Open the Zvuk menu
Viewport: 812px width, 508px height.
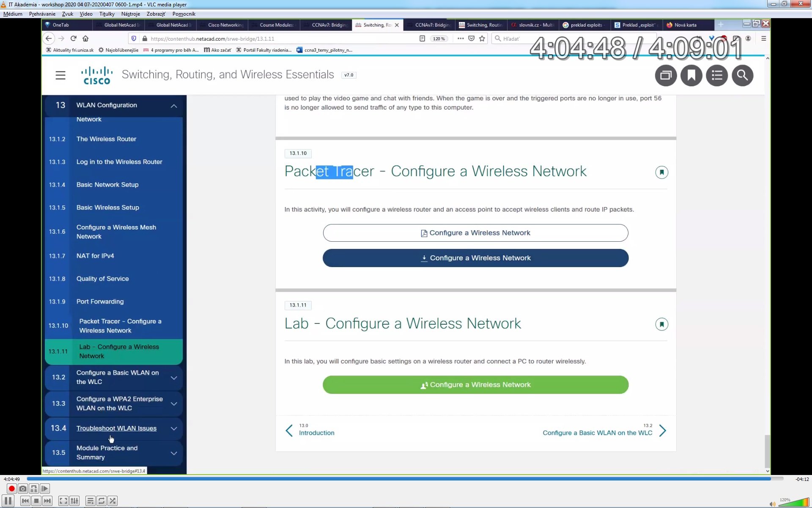[x=68, y=14]
